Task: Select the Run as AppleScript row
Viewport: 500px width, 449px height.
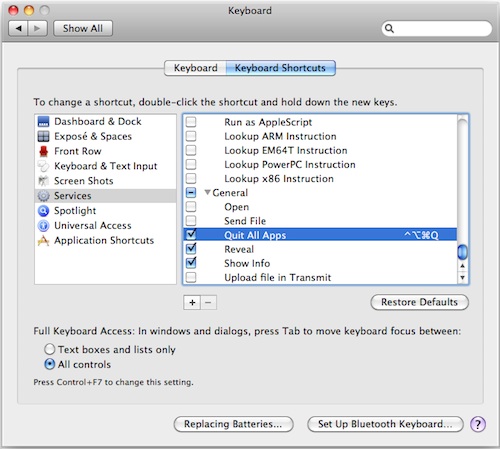Action: [x=320, y=122]
